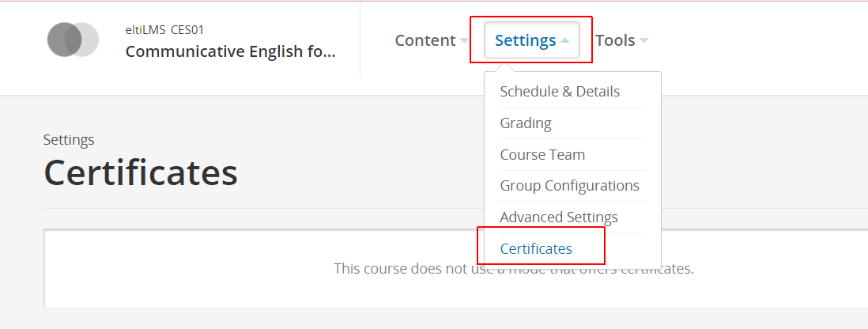Screen dimensions: 868x329
Task: Click the eltiLMS CES01 course code
Action: coord(164,30)
